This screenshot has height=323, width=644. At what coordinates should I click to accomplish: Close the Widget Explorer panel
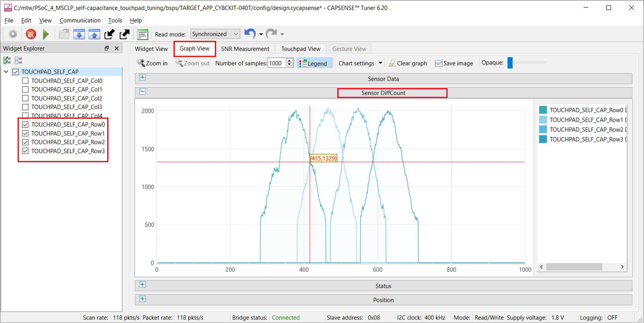tap(117, 48)
